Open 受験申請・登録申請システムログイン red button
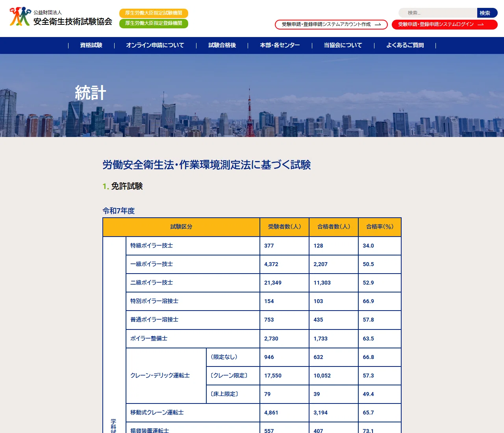Image resolution: width=504 pixels, height=433 pixels. (445, 24)
